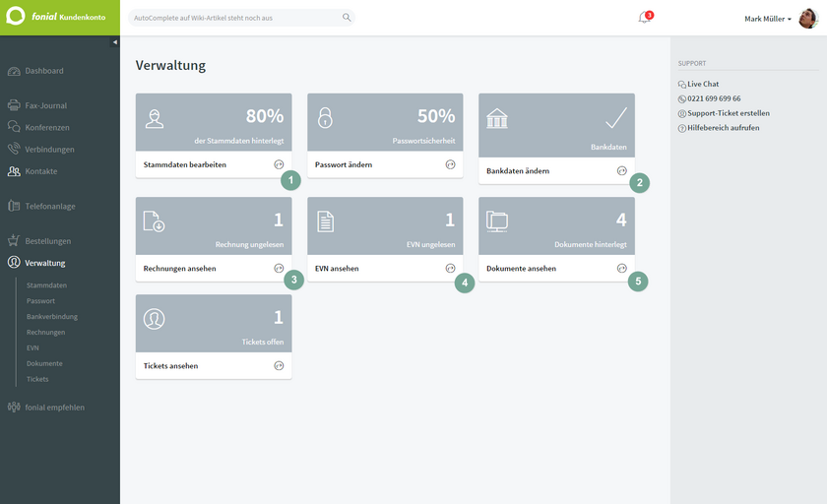Open Telefonanlage in the sidebar
Viewport: 827px width, 504px height.
(50, 206)
